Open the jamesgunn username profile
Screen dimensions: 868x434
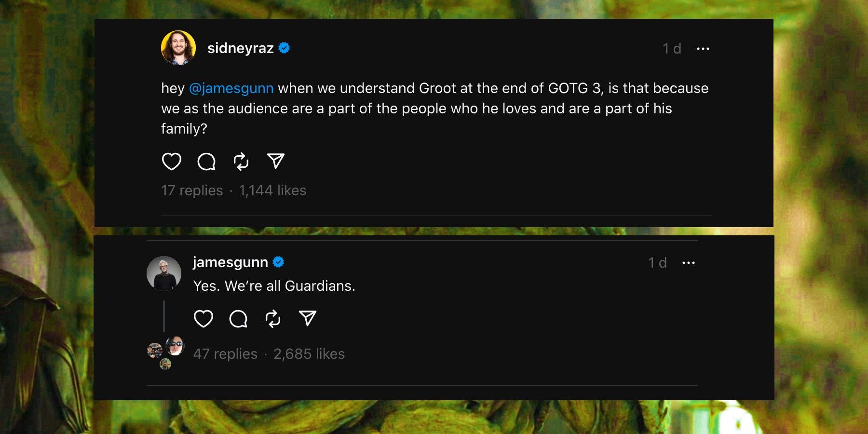point(230,262)
